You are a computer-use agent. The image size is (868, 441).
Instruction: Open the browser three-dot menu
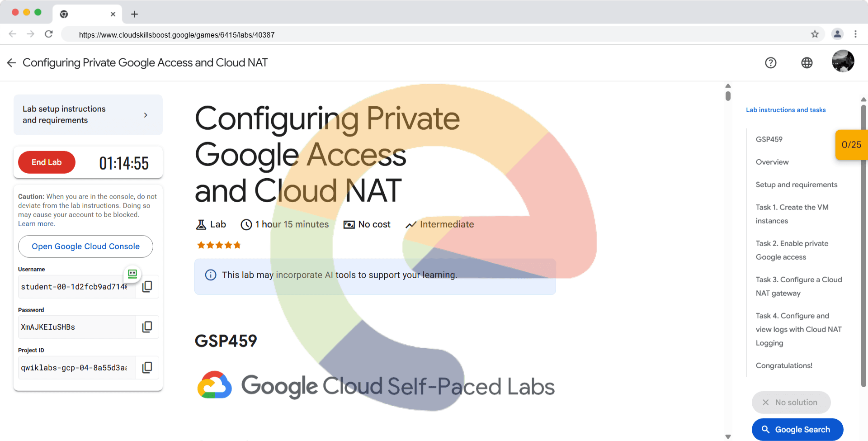pos(855,34)
